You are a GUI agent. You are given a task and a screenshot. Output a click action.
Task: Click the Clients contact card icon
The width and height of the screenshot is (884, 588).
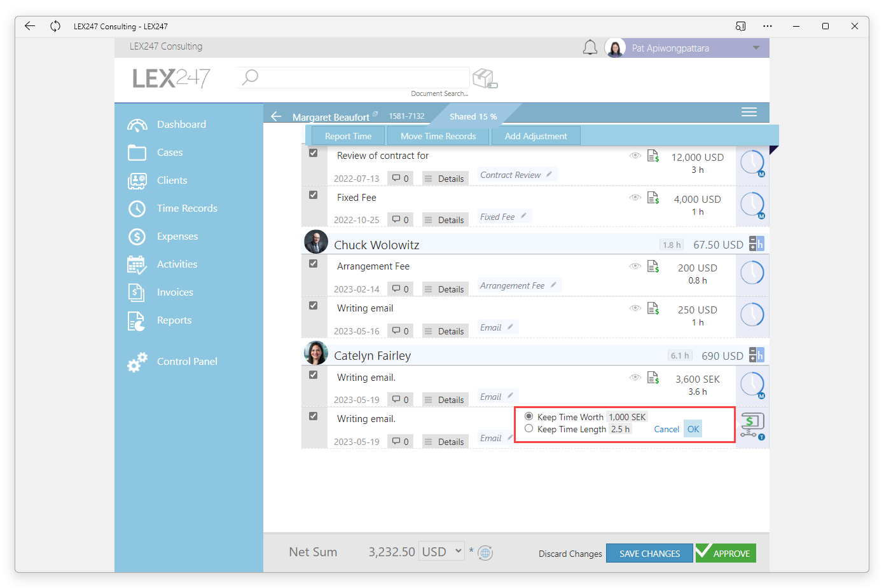137,181
